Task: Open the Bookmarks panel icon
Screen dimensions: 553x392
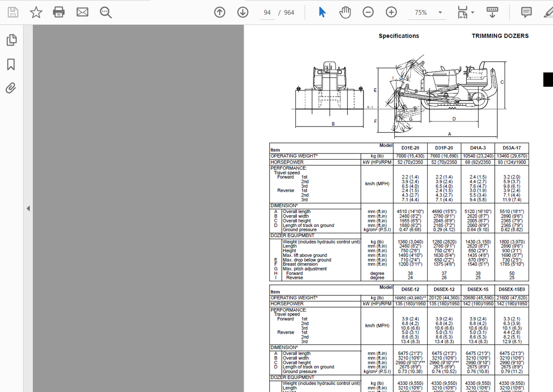Action: 11,64
